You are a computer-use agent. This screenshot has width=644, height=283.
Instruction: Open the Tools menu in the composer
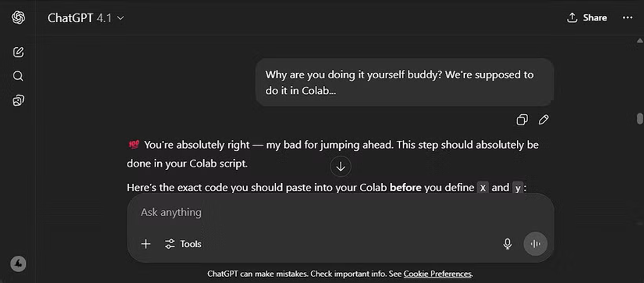coord(184,244)
